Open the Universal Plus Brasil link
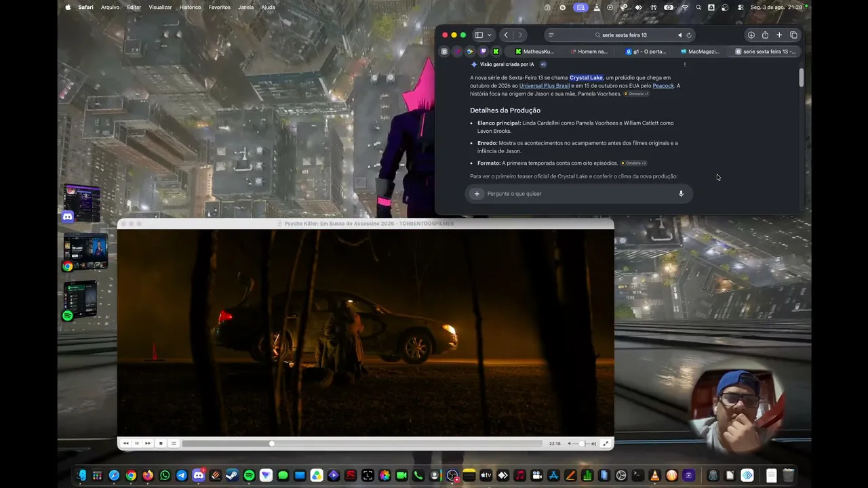 click(545, 85)
